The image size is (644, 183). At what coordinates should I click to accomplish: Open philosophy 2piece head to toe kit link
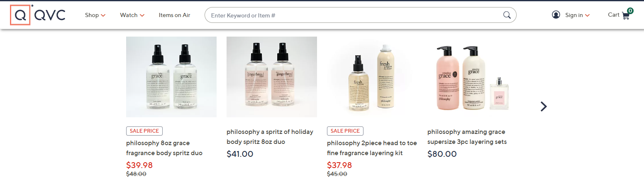pos(372,148)
